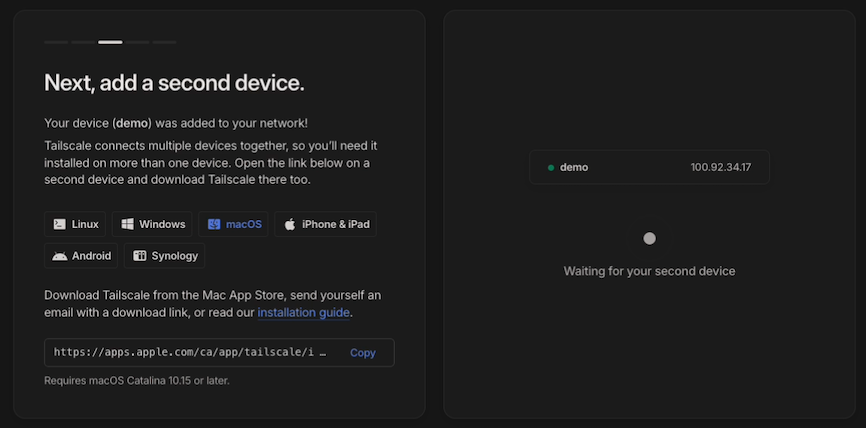The height and width of the screenshot is (428, 866).
Task: Select the highlighted third step segment
Action: coord(110,42)
